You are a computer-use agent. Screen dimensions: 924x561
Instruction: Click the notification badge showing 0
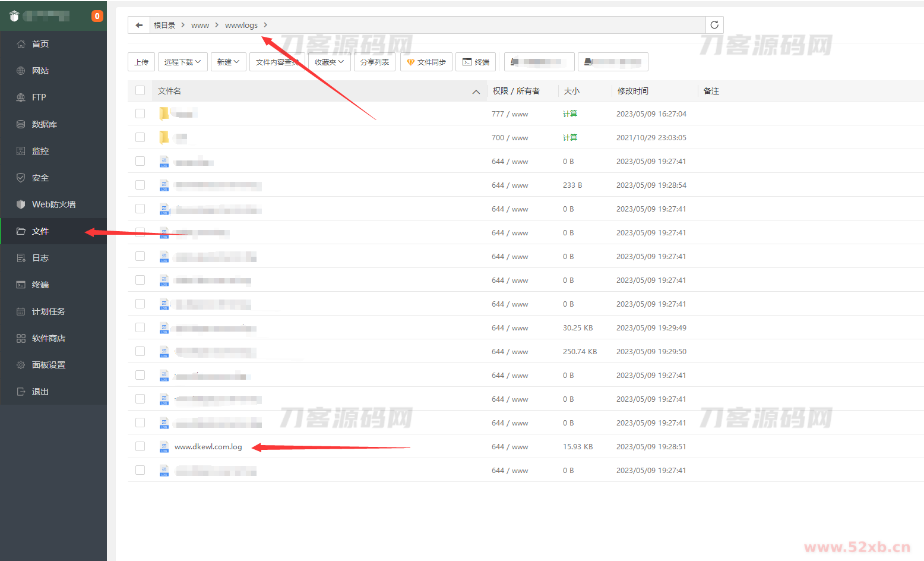tap(97, 16)
